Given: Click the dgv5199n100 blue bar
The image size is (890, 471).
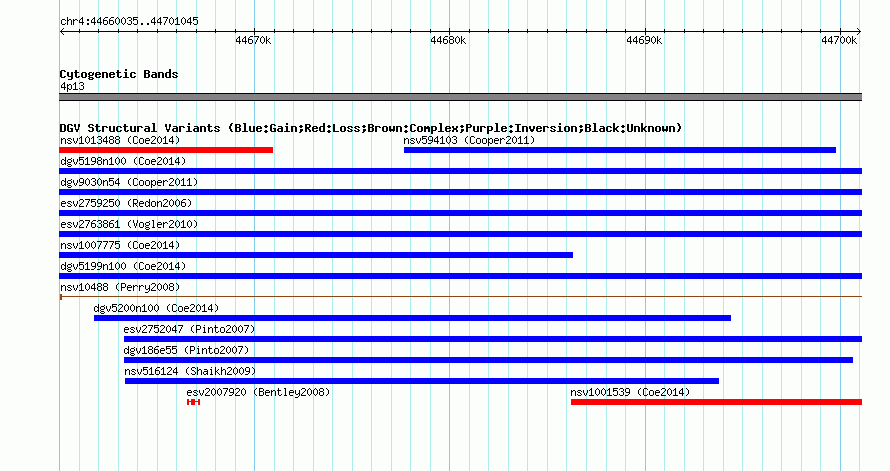Looking at the screenshot, I should click(x=461, y=276).
